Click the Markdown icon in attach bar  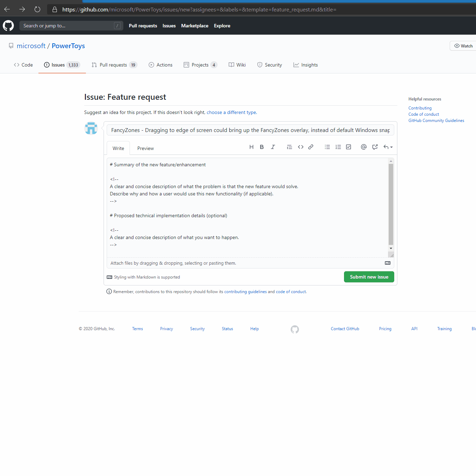click(x=388, y=263)
